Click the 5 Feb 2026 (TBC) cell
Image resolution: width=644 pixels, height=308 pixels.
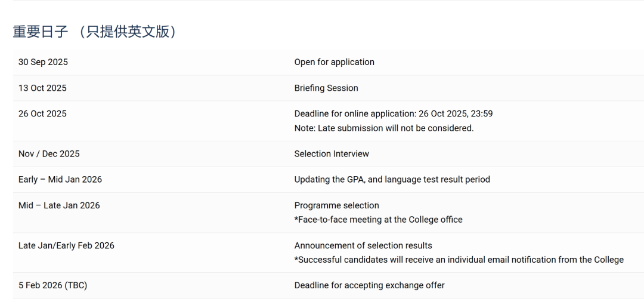click(52, 285)
